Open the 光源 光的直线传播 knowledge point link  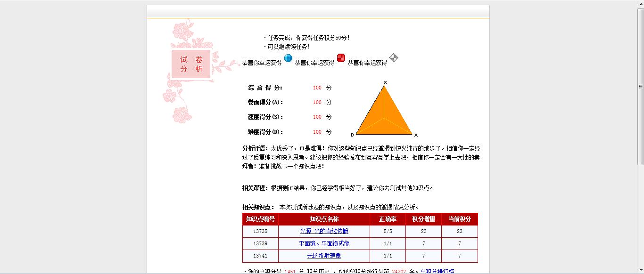(324, 231)
